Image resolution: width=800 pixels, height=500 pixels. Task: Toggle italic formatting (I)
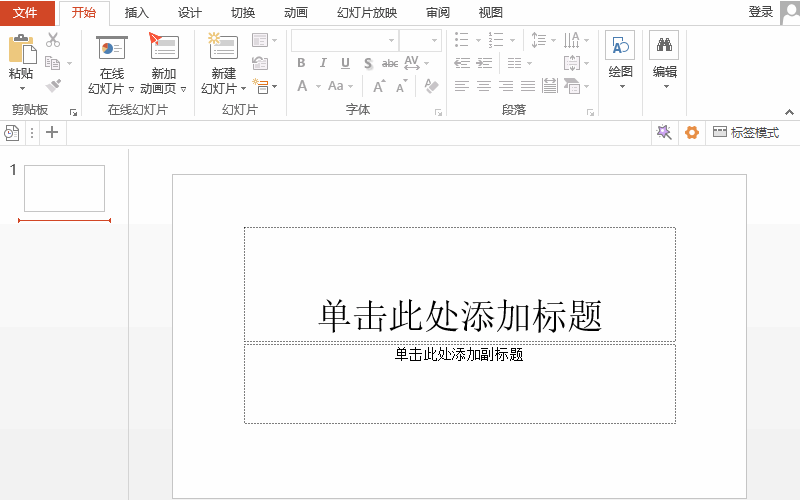pyautogui.click(x=323, y=63)
